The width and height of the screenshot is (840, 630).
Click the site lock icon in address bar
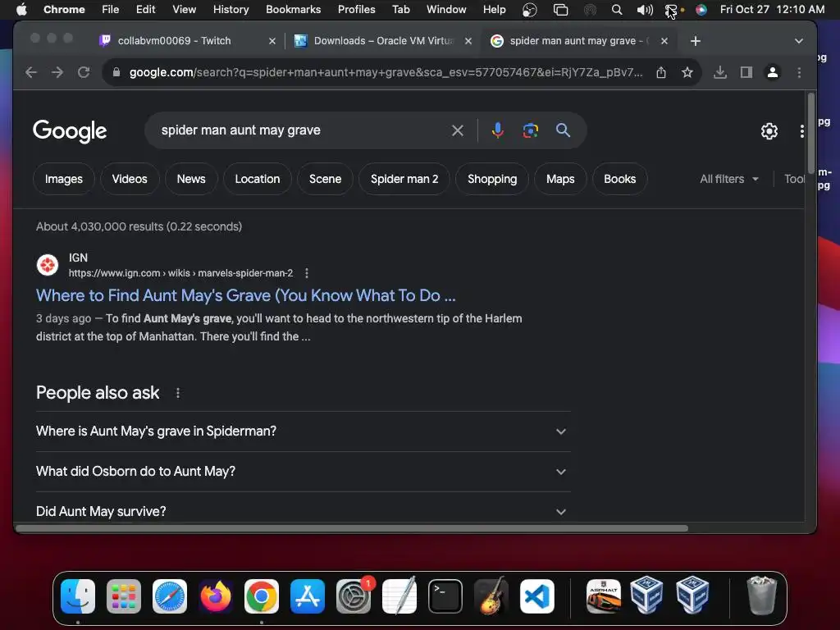point(116,72)
